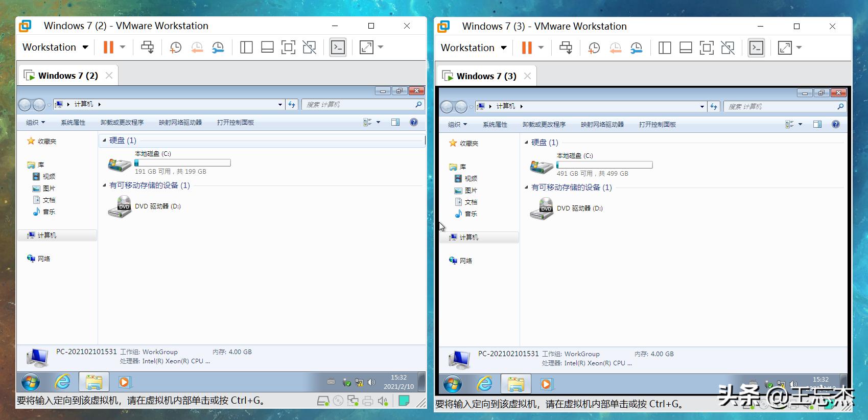This screenshot has height=420, width=868.
Task: Click sound device icon in Windows 7 (2) status bar
Action: click(x=383, y=401)
